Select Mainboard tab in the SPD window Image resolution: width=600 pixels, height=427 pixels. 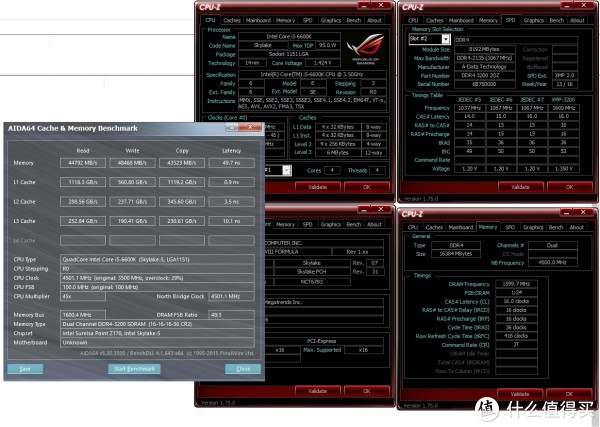tap(461, 20)
